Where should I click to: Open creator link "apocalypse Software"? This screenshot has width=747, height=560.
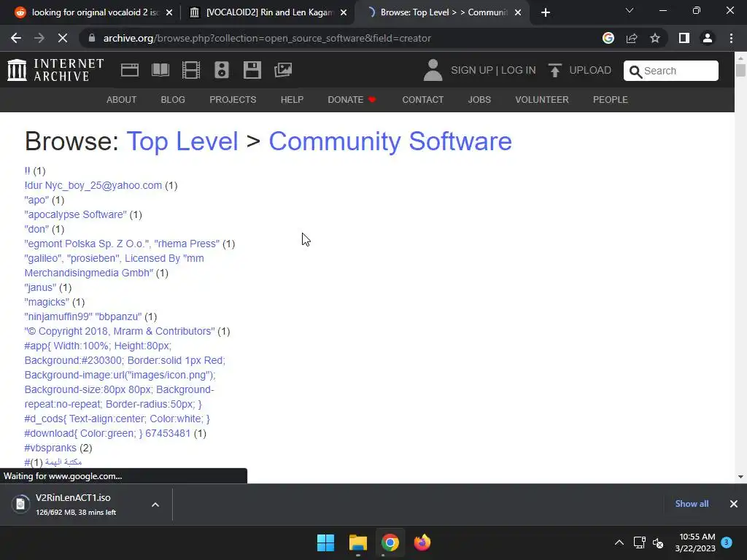pos(76,215)
